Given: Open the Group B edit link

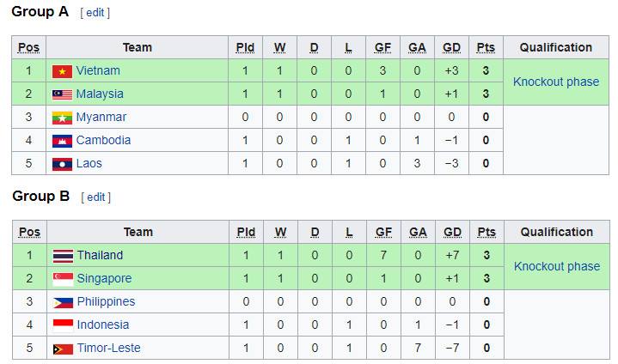Looking at the screenshot, I should pyautogui.click(x=95, y=197).
